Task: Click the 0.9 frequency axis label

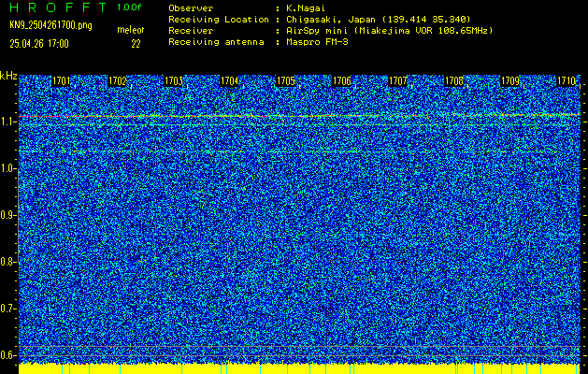Action: click(8, 215)
